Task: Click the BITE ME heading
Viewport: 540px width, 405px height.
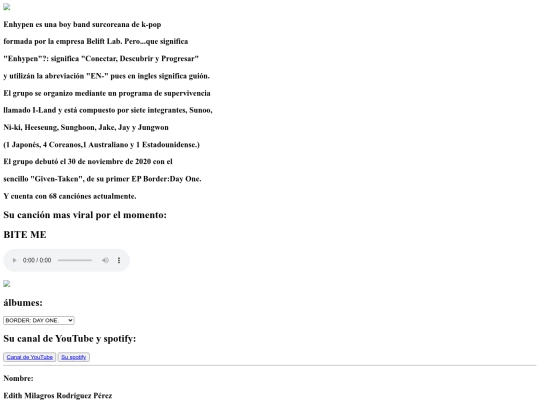Action: coord(25,235)
